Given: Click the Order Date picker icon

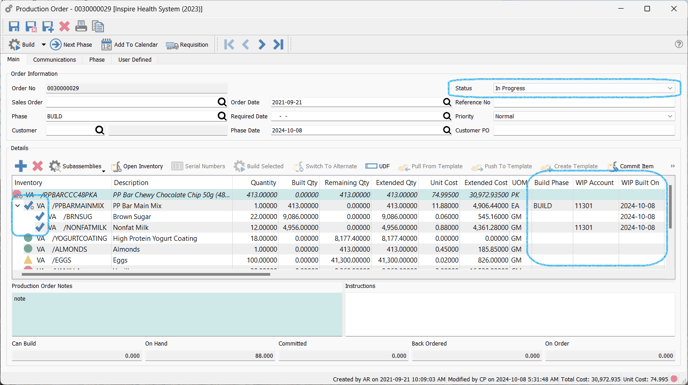Looking at the screenshot, I should coord(447,102).
